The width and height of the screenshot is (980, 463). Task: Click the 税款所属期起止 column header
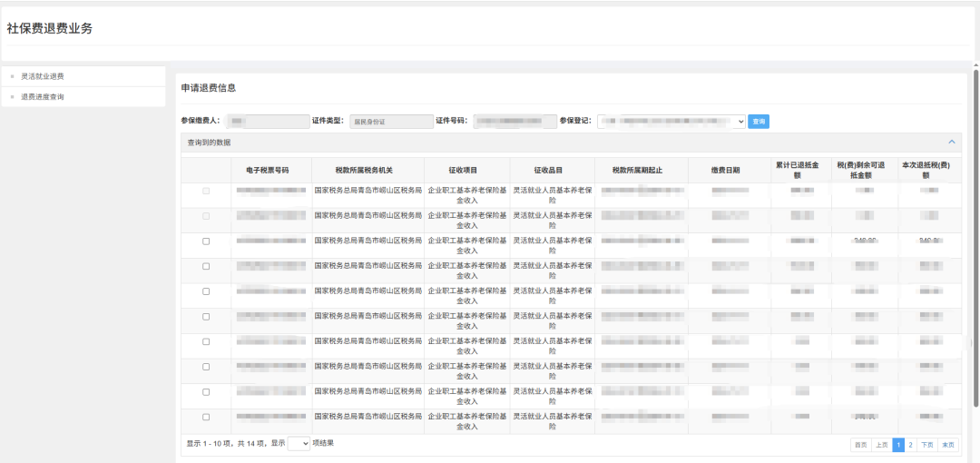click(642, 170)
